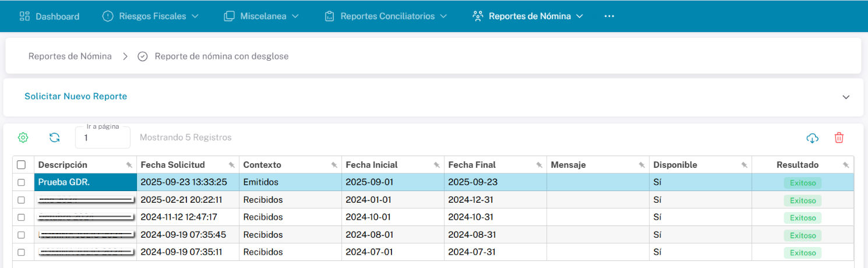The width and height of the screenshot is (868, 268).
Task: Toggle the select-all checkbox in table header
Action: [22, 165]
